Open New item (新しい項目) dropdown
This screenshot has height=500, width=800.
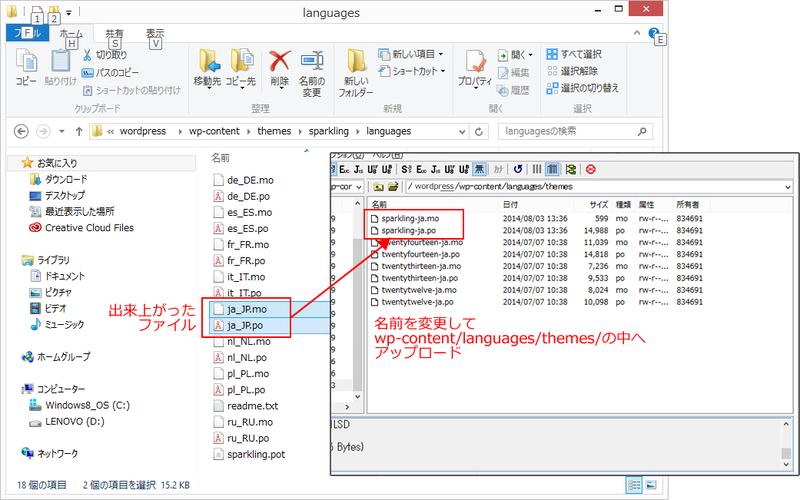[x=411, y=54]
